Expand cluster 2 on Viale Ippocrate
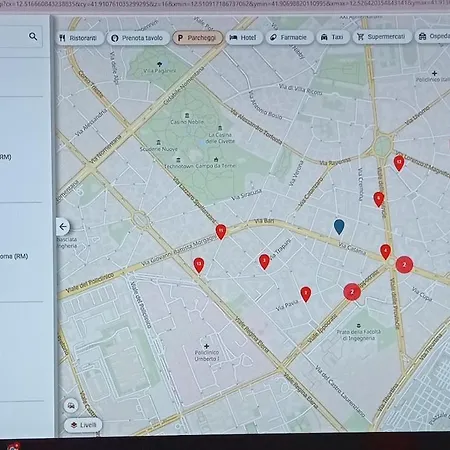 pyautogui.click(x=352, y=292)
